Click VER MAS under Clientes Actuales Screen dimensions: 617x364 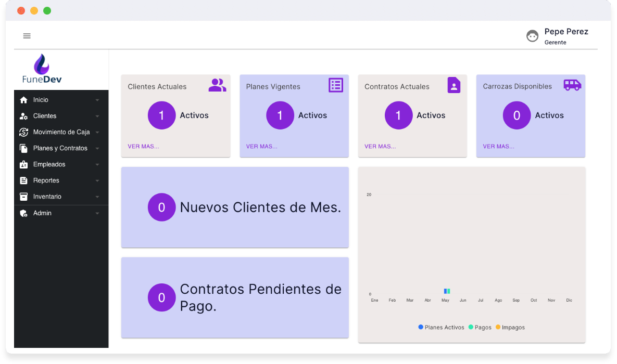point(143,147)
